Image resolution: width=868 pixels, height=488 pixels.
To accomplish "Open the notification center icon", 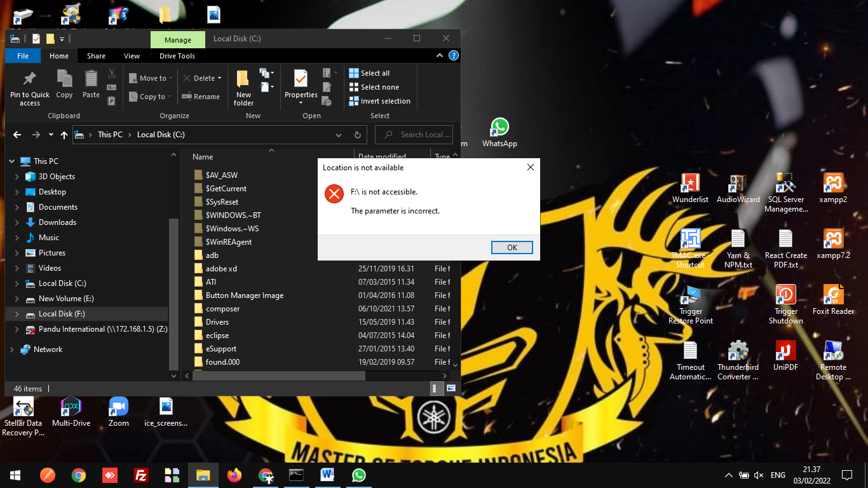I will point(846,475).
